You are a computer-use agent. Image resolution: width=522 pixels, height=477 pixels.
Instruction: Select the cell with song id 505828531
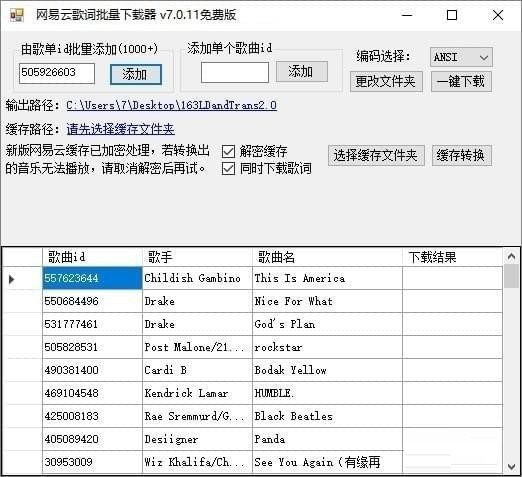tap(92, 347)
